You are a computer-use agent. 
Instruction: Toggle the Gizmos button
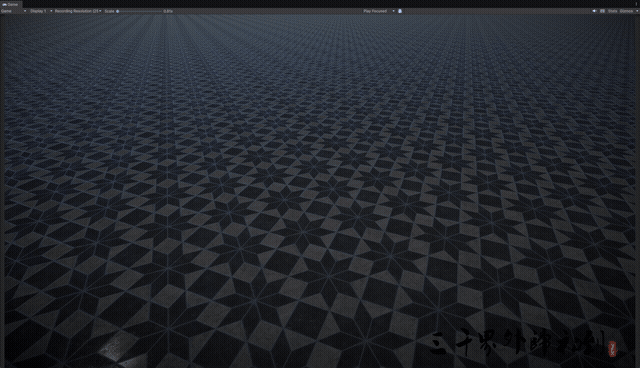[626, 11]
